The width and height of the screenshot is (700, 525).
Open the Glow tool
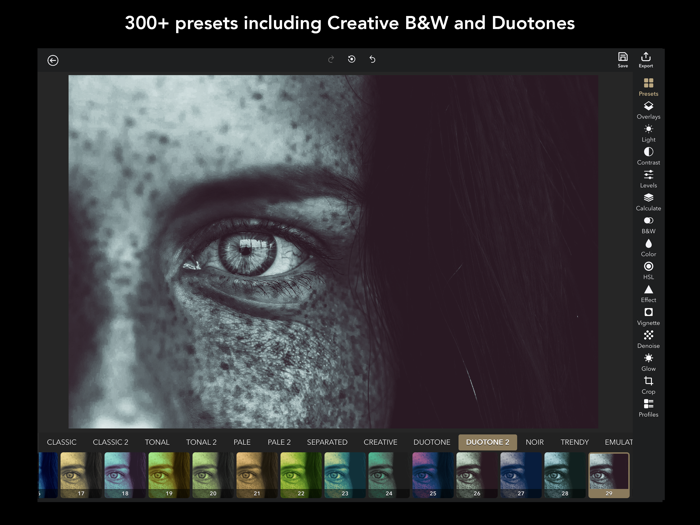coord(648,362)
